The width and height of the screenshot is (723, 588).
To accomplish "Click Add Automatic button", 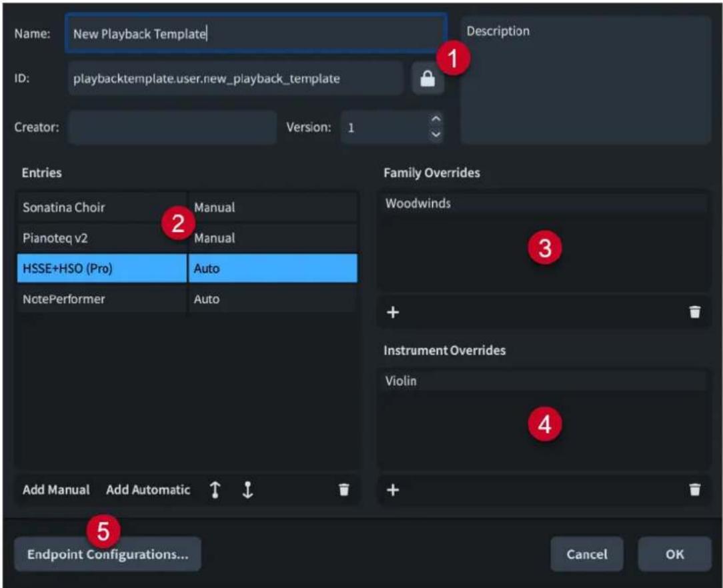I will coord(148,490).
